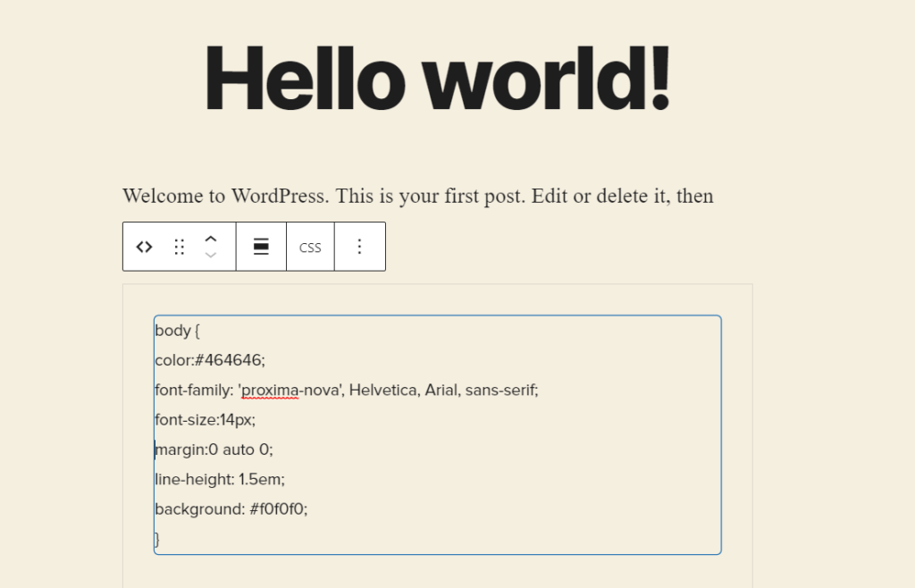Move block up with the up chevron

tap(211, 239)
